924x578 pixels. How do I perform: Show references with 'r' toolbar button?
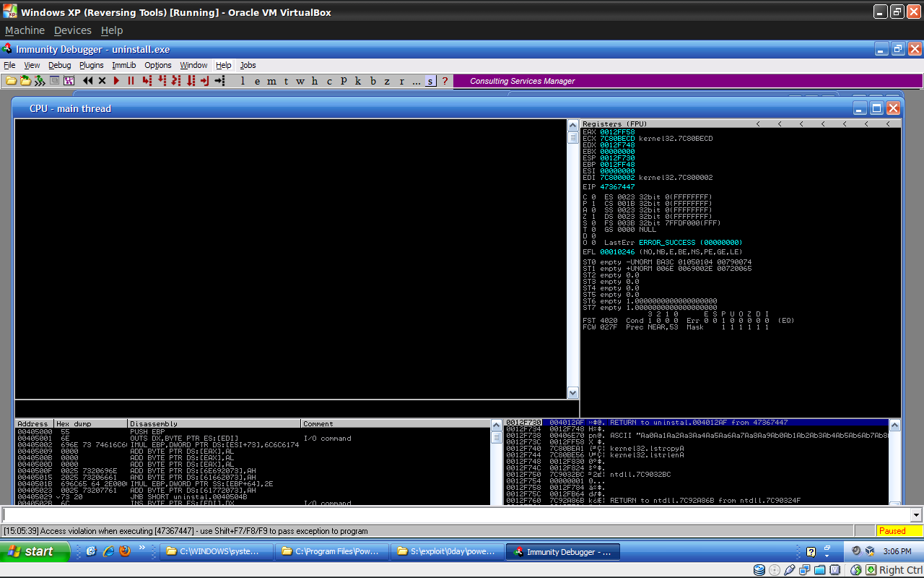pyautogui.click(x=401, y=81)
